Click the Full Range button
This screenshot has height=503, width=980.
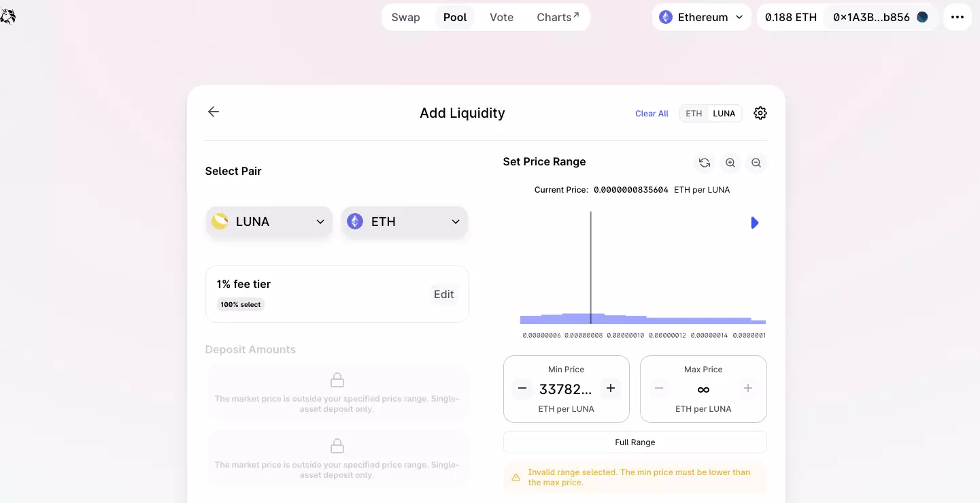coord(635,442)
